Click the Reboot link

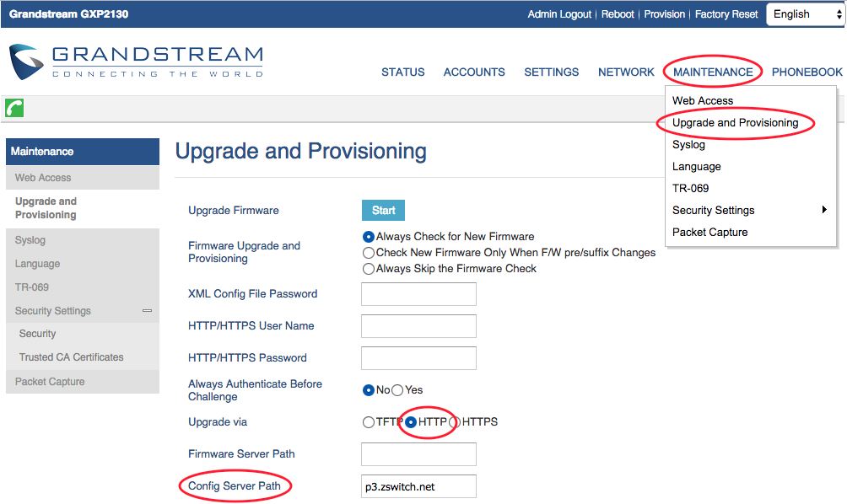tap(618, 14)
